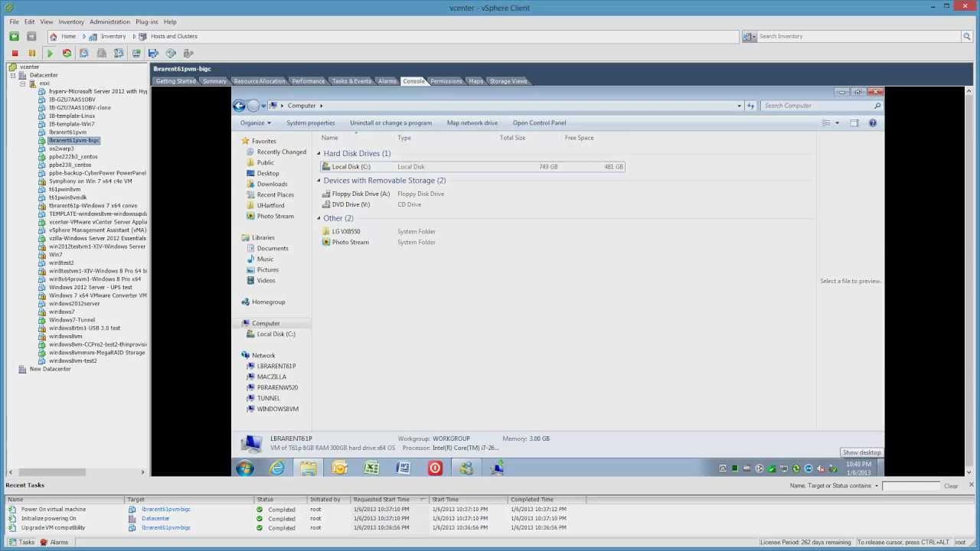The image size is (980, 551).
Task: Click red power icon in guest taskbar
Action: (435, 468)
